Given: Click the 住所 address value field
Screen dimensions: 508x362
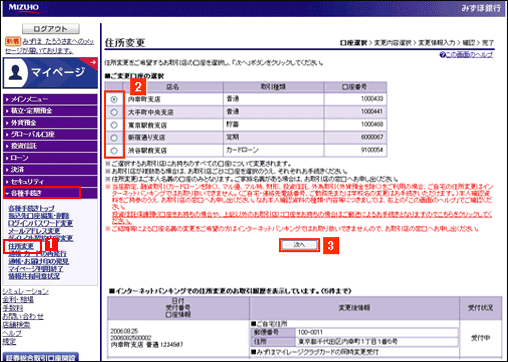Looking at the screenshot, I should tap(377, 342).
